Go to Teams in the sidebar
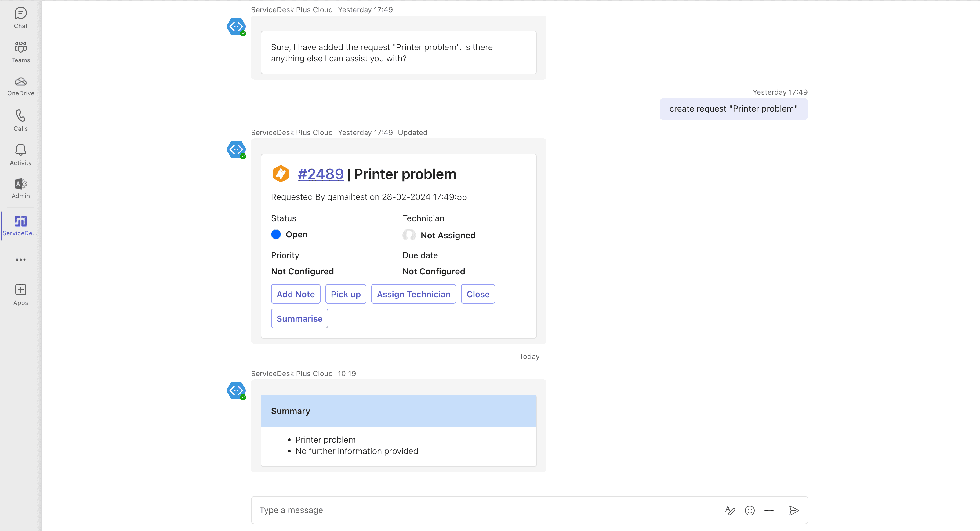 20,52
